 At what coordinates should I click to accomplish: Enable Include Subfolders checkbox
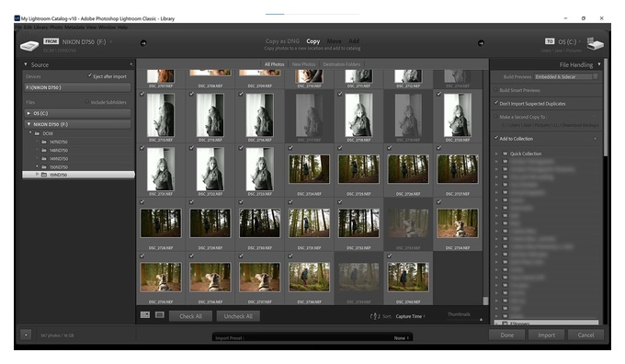coord(87,102)
